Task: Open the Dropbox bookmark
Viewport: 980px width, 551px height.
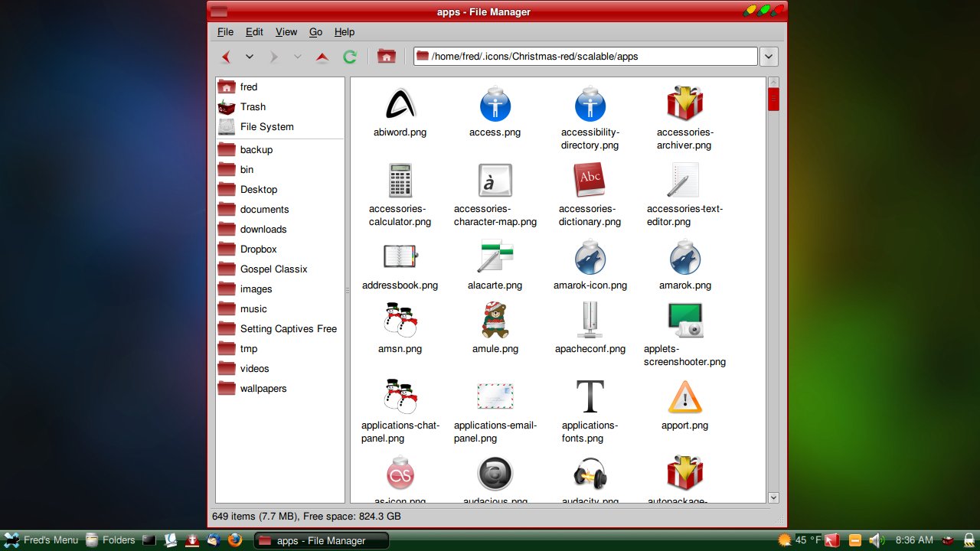Action: (280, 249)
